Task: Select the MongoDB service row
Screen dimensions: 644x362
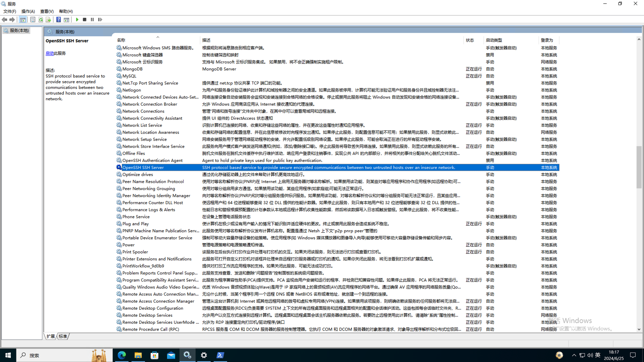Action: tap(337, 69)
